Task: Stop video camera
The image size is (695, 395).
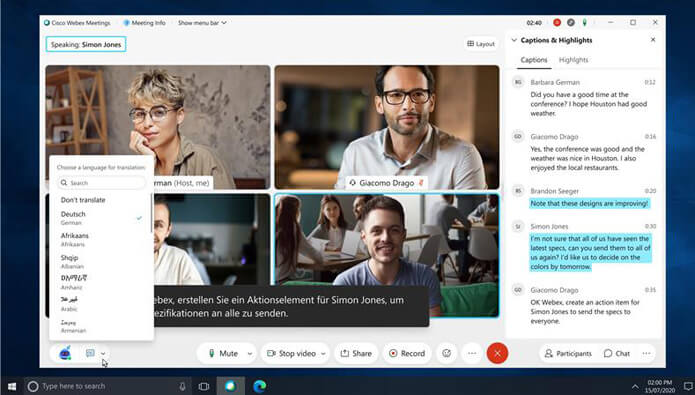Action: (291, 353)
